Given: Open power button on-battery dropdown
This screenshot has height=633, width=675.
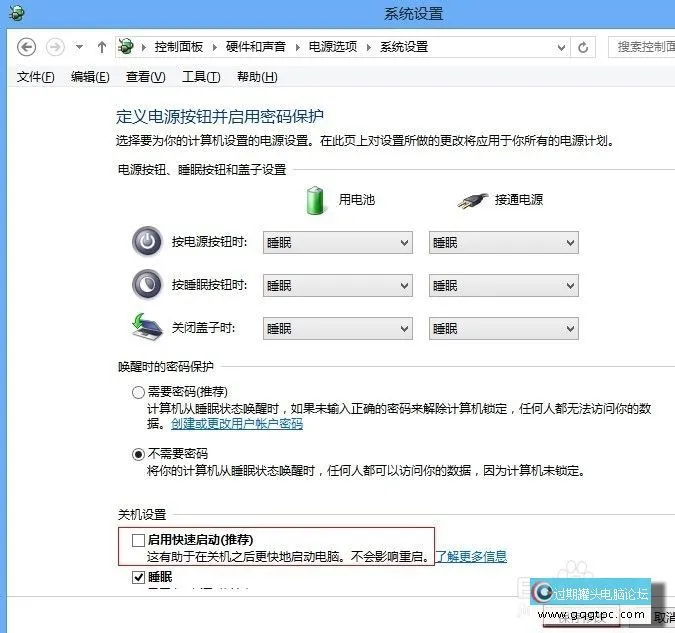Looking at the screenshot, I should pos(338,242).
